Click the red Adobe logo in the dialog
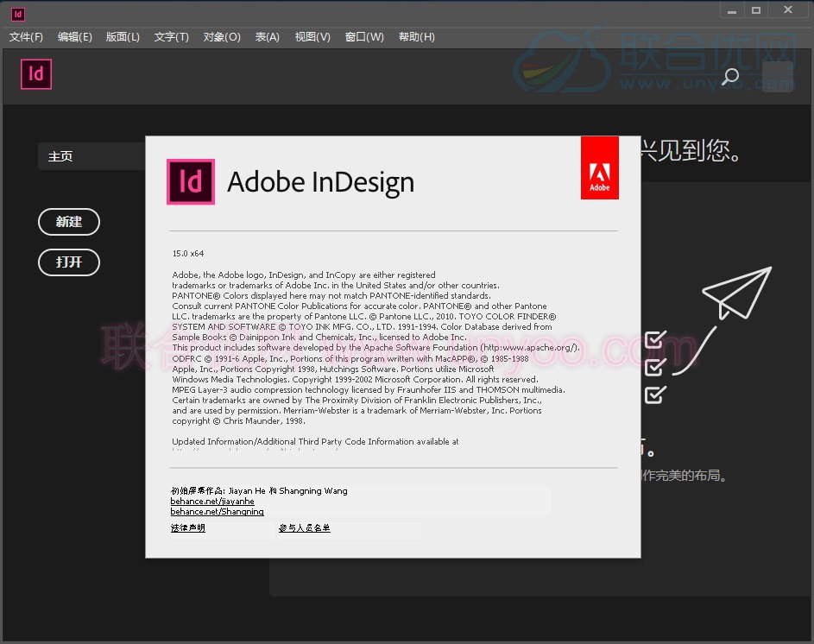 point(599,168)
